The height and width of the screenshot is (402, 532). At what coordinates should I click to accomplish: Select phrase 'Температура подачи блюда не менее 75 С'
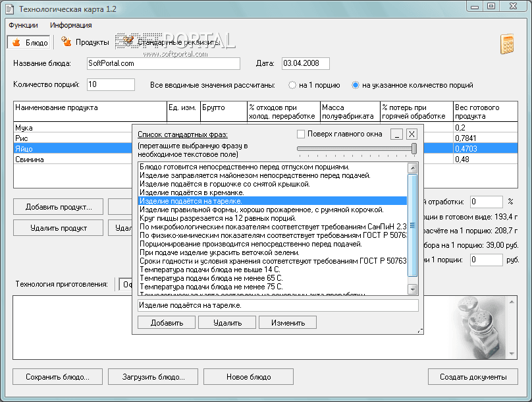tap(273, 287)
